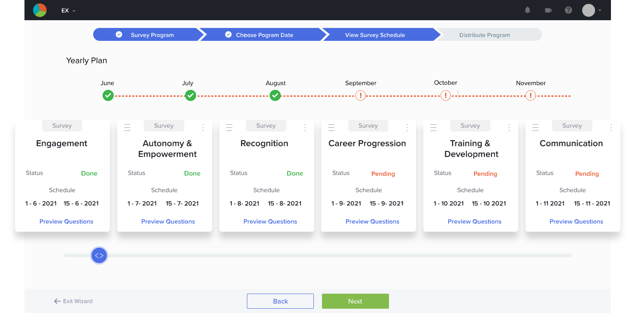
Task: Click Recognition card title
Action: click(x=264, y=144)
